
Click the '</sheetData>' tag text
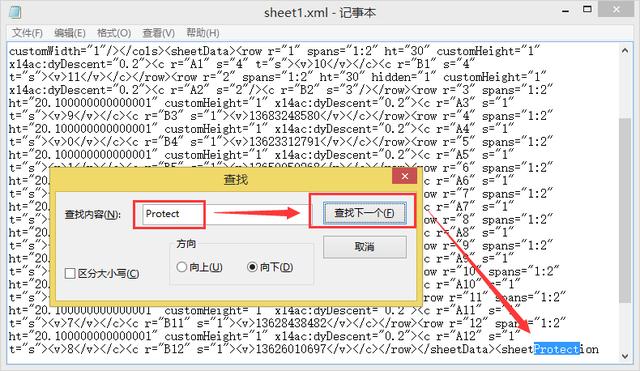(456, 349)
